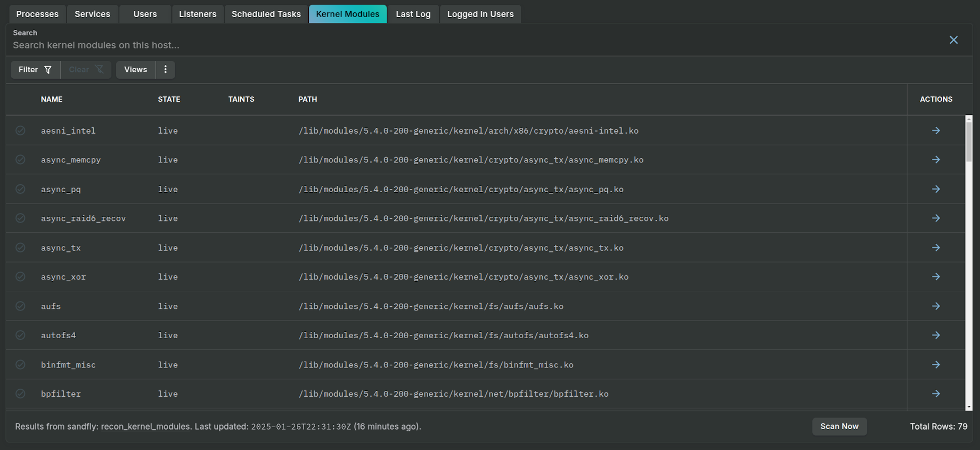Image resolution: width=980 pixels, height=450 pixels.
Task: Open details arrow for async_tx module
Action: [x=936, y=248]
